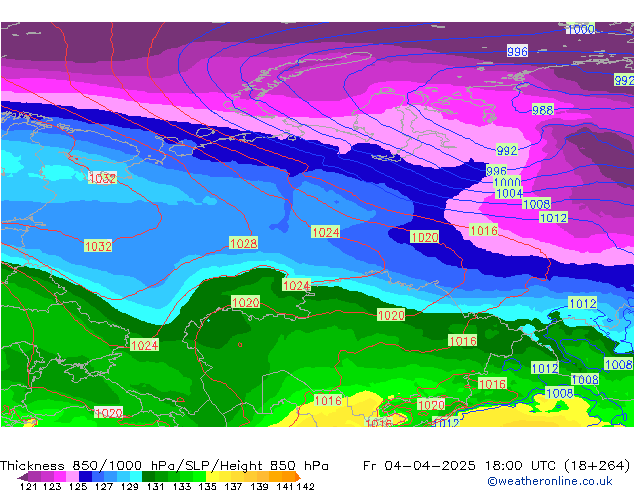Click the legend value 139

(x=260, y=486)
